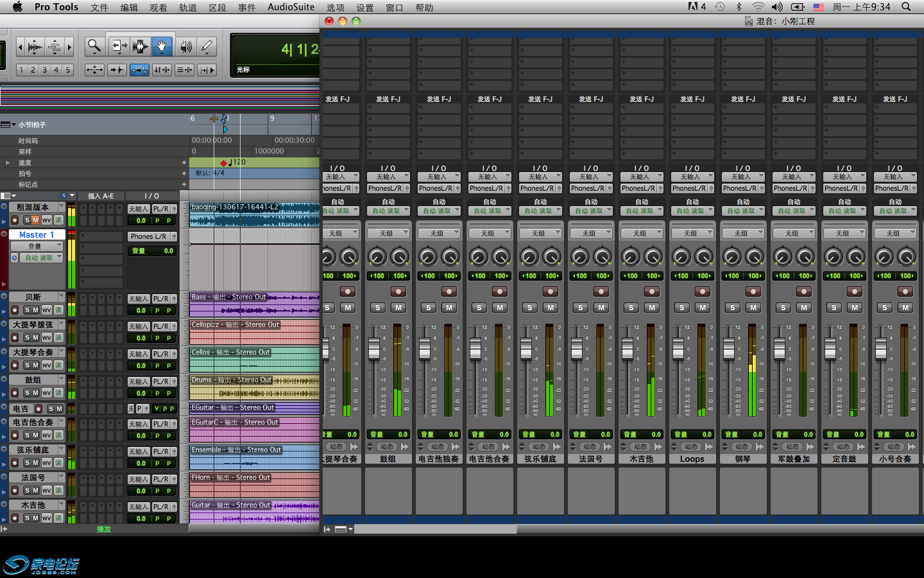Click the arrows-and-bars edit option icon
The height and width of the screenshot is (578, 924).
pos(162,69)
